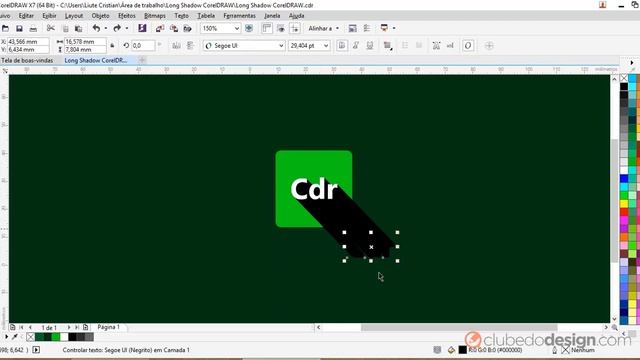
Task: Toggle italic text formatting
Action: 356,45
